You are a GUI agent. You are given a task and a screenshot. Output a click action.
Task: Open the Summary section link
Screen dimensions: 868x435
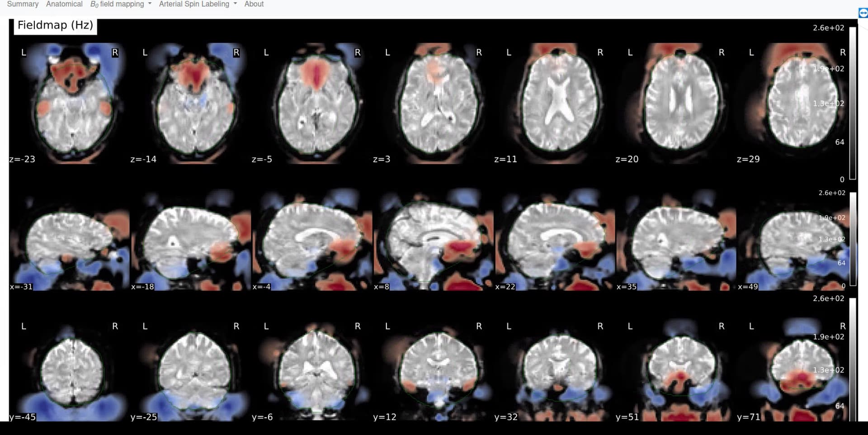[23, 4]
